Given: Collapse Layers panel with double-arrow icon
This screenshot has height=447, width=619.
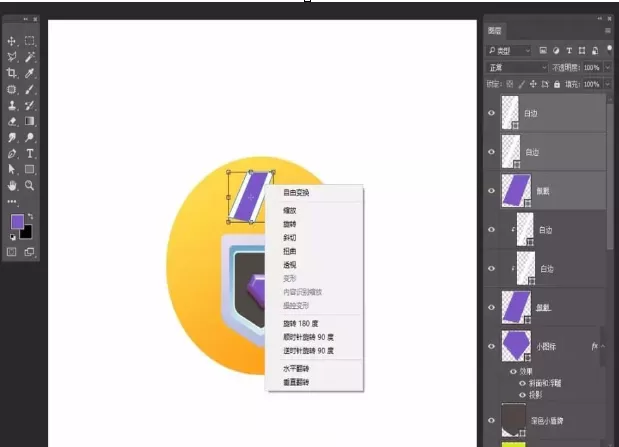Looking at the screenshot, I should [600, 19].
